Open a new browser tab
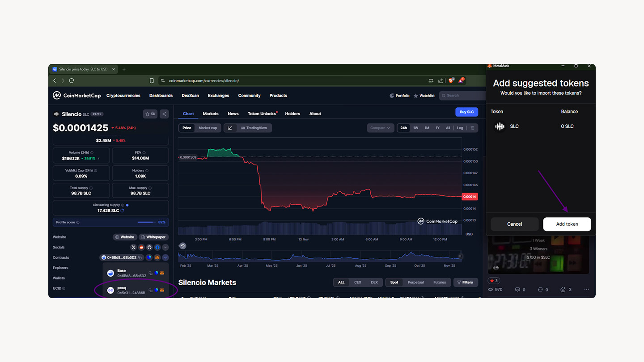644x362 pixels. [x=124, y=69]
